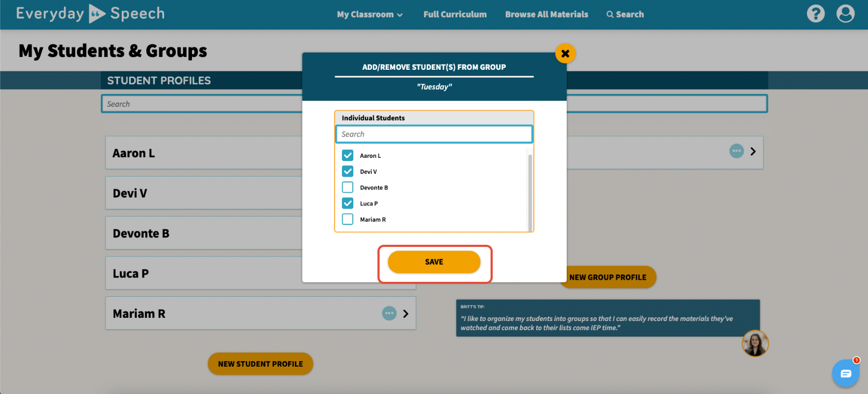Open Browse All Materials
Viewport: 868px width, 394px height.
point(547,14)
